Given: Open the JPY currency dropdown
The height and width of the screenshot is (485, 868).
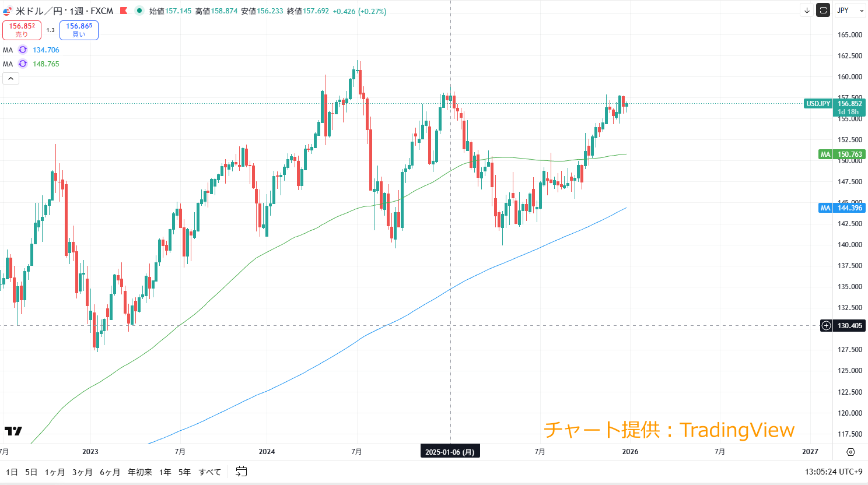Looking at the screenshot, I should point(850,10).
